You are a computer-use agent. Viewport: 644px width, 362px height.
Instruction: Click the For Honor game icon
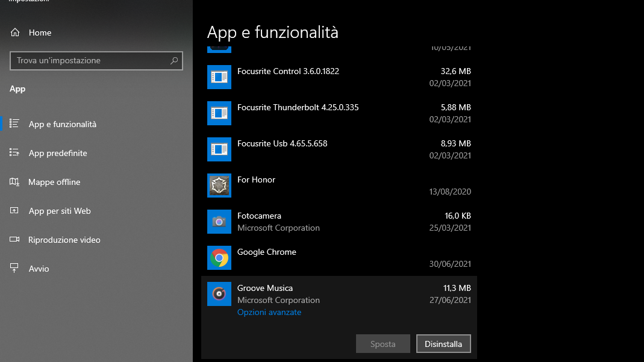219,186
